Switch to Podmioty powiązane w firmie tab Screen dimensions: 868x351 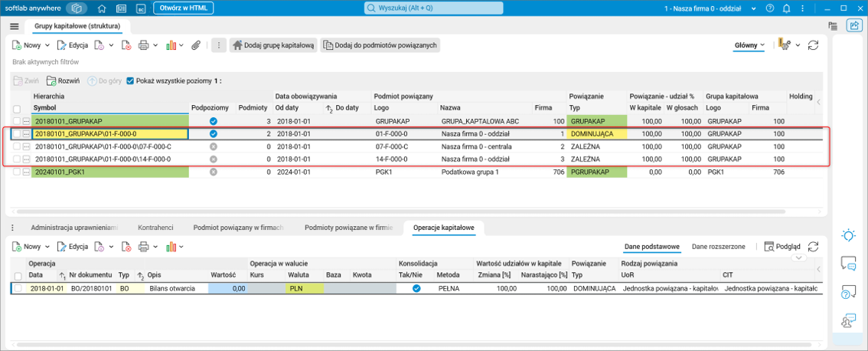click(x=349, y=228)
